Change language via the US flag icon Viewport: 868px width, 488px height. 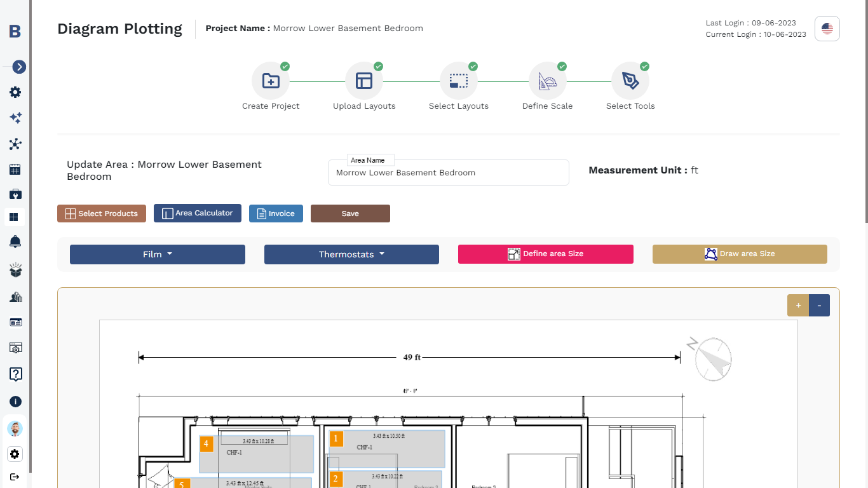(827, 29)
